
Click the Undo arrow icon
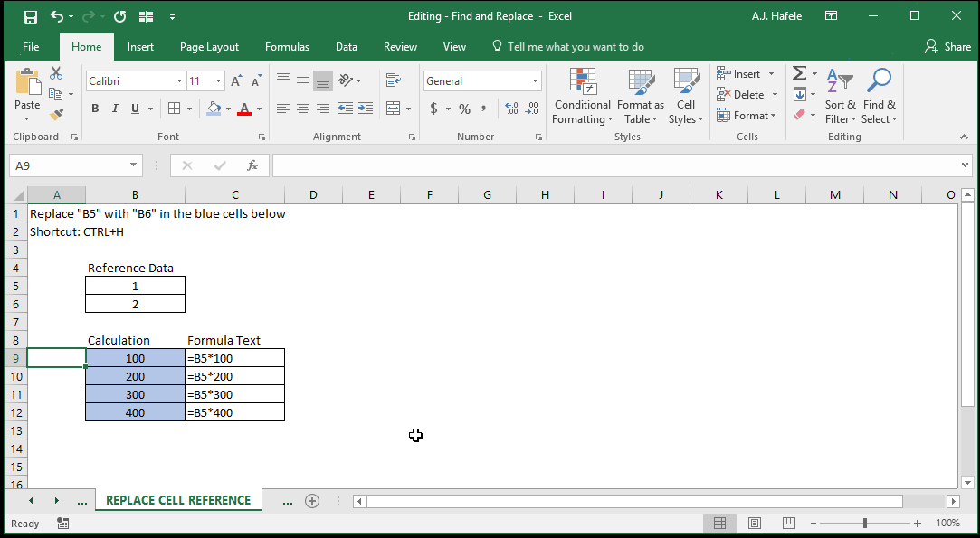(x=57, y=17)
